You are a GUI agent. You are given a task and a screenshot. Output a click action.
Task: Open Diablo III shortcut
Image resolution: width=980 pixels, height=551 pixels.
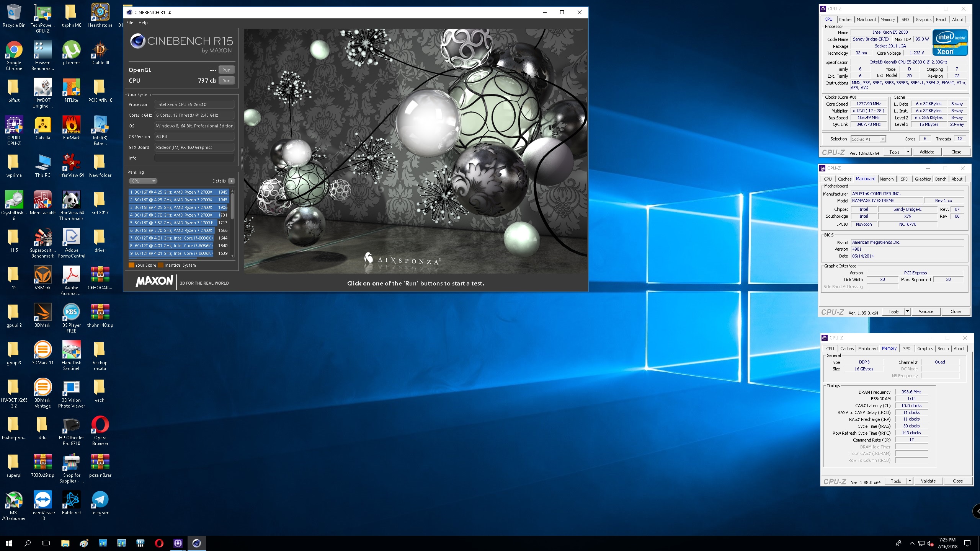point(100,54)
